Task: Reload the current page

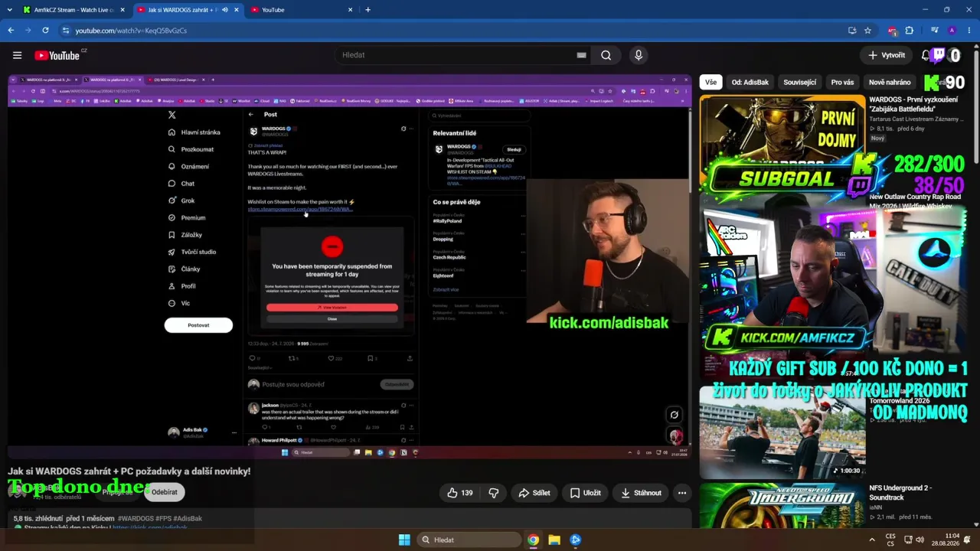Action: (45, 31)
